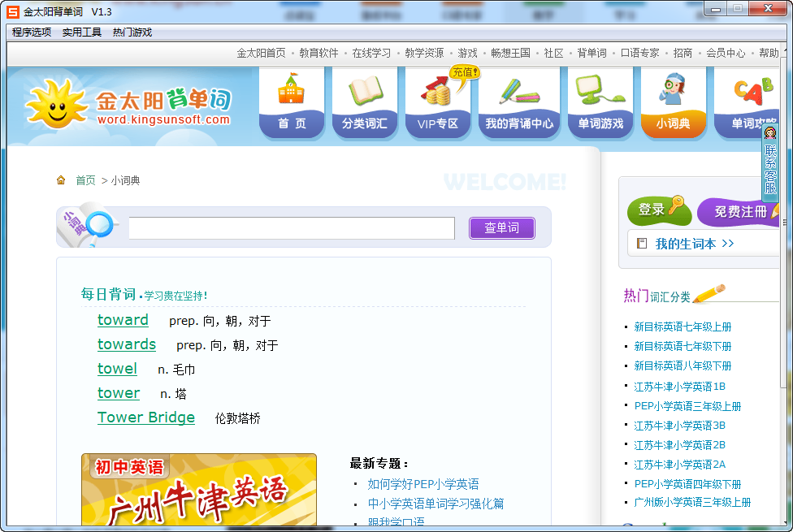
Task: Open 畅想王国 in top navigation
Action: click(510, 53)
